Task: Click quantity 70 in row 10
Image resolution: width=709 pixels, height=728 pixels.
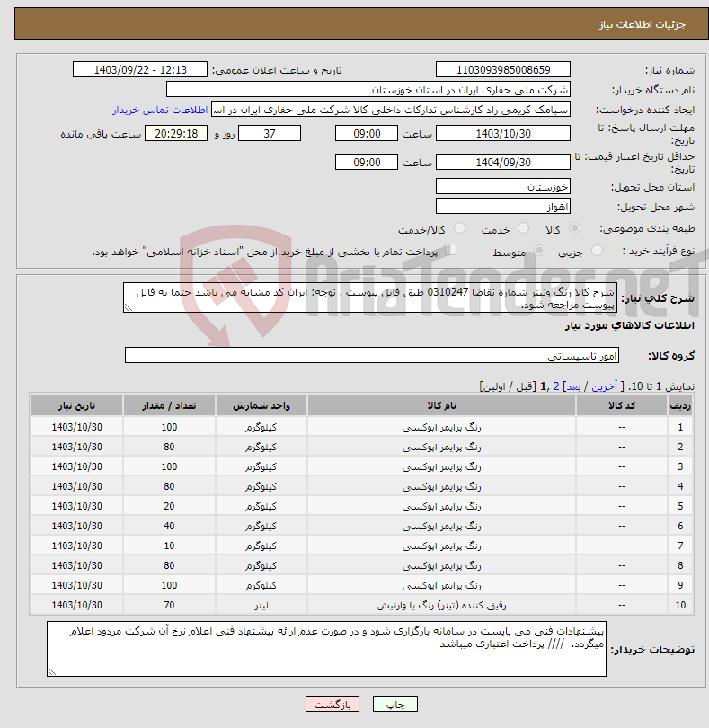Action: (x=169, y=605)
